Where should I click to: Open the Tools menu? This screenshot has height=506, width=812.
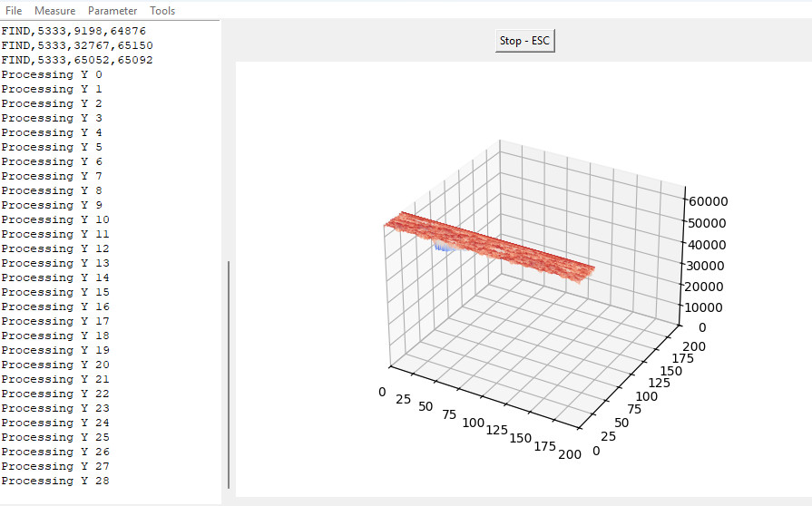[162, 11]
